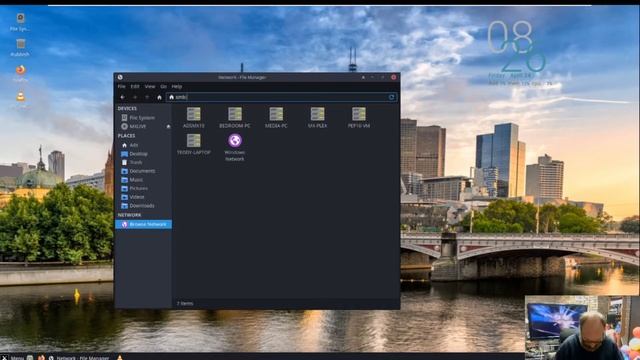This screenshot has height=360, width=640.
Task: Reload the location using the refresh icon
Action: pyautogui.click(x=391, y=97)
